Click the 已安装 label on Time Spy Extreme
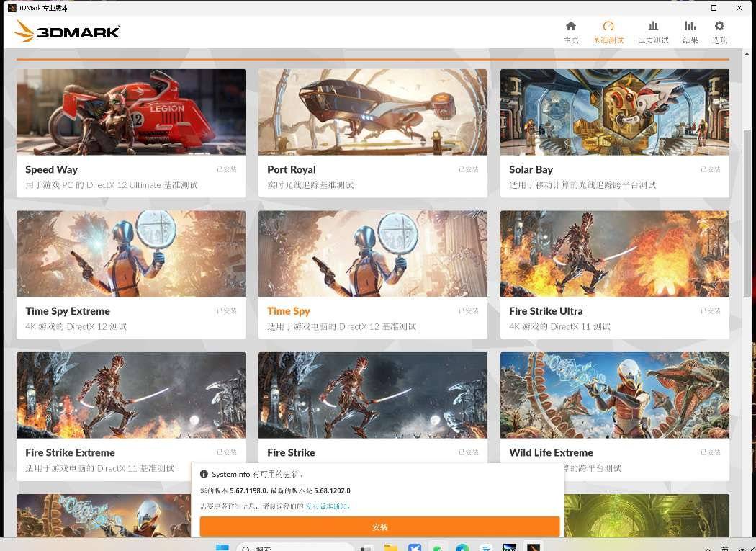This screenshot has height=551, width=756. pyautogui.click(x=227, y=310)
